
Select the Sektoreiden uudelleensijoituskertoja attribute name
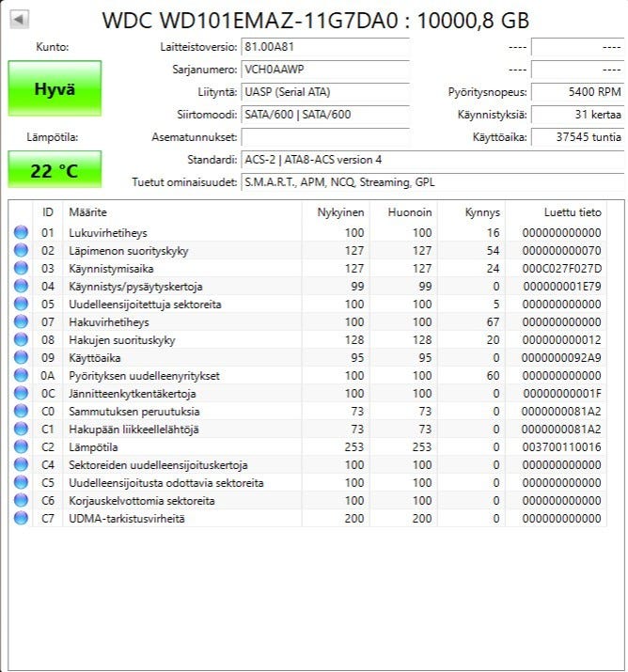coord(158,465)
